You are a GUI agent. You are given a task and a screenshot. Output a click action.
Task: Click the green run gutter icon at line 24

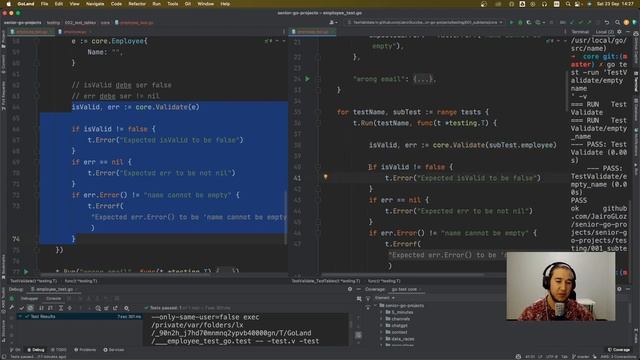pyautogui.click(x=307, y=79)
